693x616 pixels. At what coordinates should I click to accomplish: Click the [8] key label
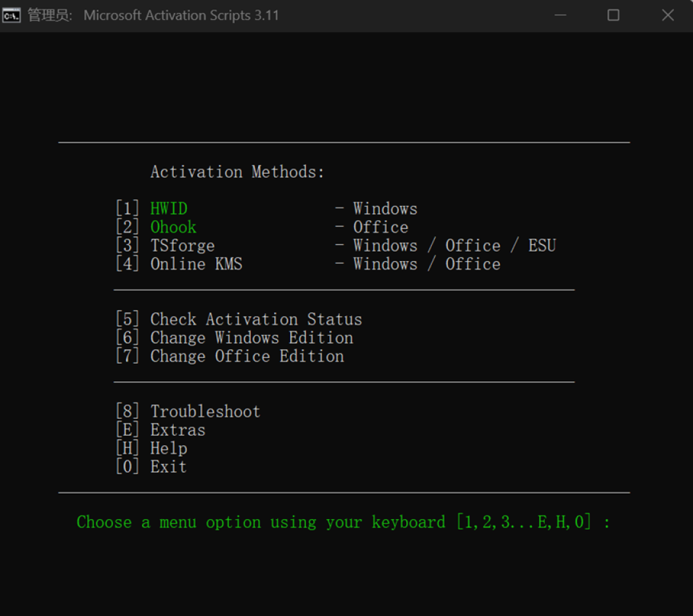click(x=127, y=412)
